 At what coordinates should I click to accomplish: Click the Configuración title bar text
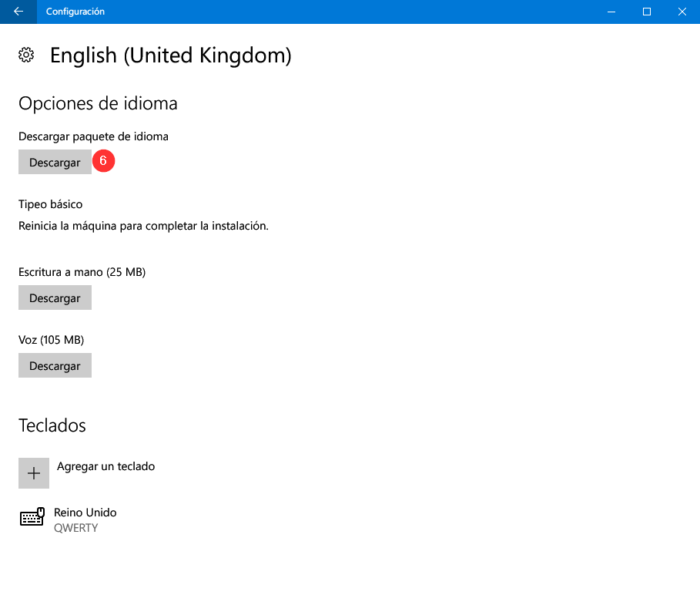coord(75,12)
